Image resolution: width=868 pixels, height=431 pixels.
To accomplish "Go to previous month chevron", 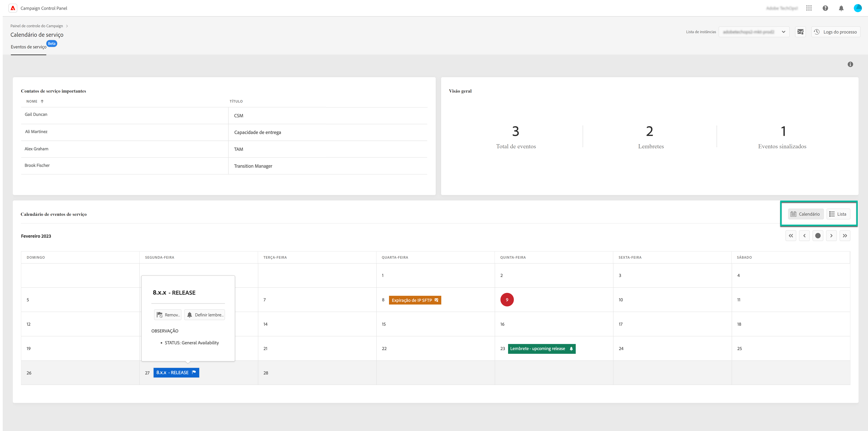I will 804,236.
